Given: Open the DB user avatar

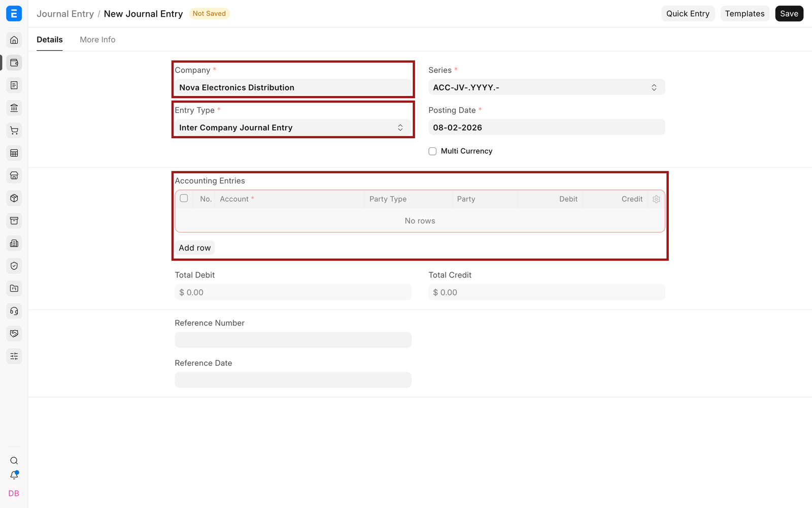Looking at the screenshot, I should [x=14, y=493].
